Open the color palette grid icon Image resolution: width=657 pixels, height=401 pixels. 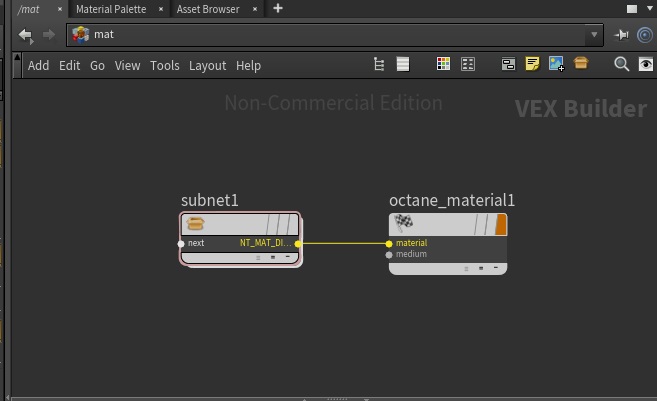(x=443, y=64)
